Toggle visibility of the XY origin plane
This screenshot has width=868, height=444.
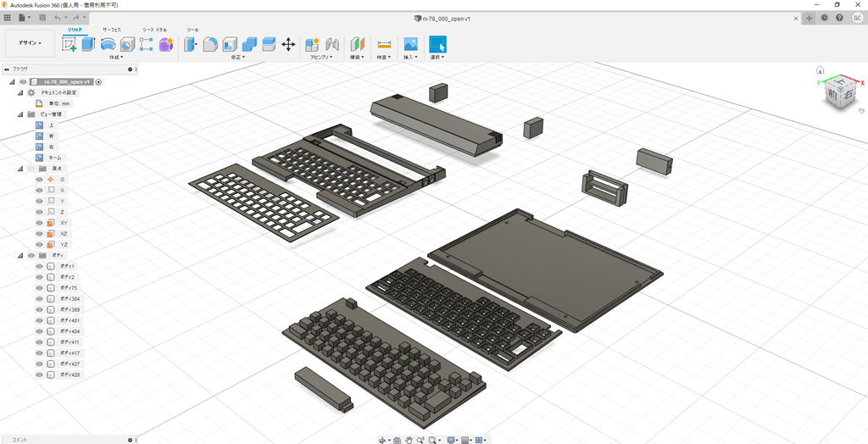coord(39,223)
